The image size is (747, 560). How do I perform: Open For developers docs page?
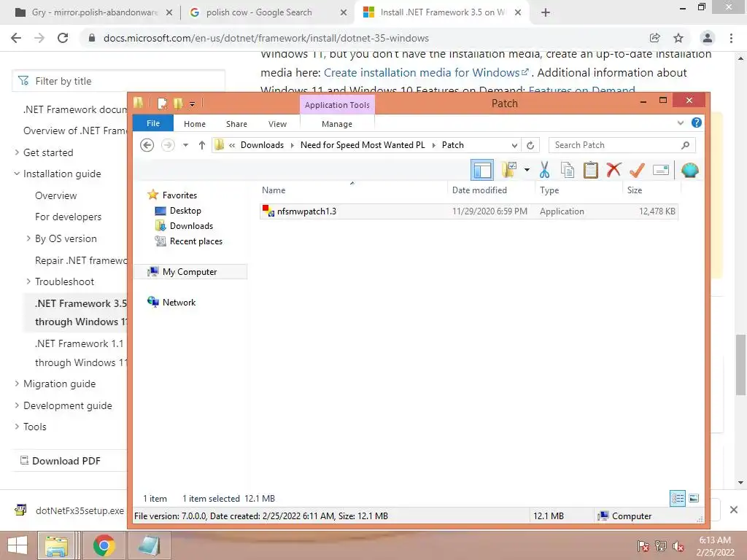[x=68, y=217]
